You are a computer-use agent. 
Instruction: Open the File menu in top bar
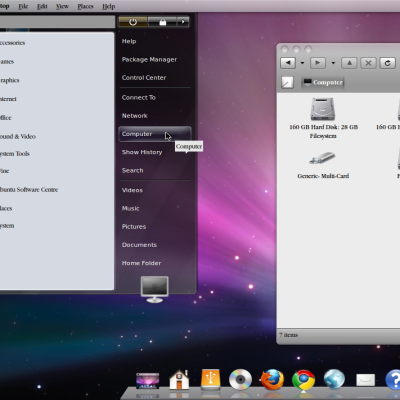pyautogui.click(x=23, y=6)
